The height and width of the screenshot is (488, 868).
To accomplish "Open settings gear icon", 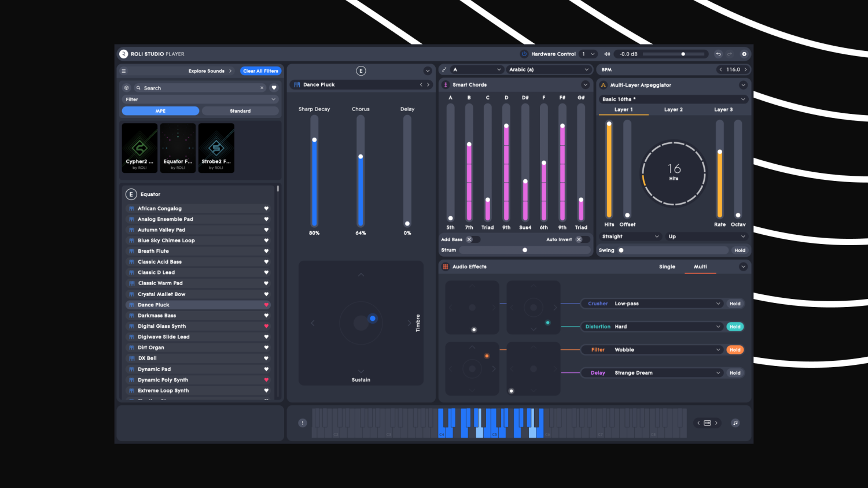I will (744, 54).
